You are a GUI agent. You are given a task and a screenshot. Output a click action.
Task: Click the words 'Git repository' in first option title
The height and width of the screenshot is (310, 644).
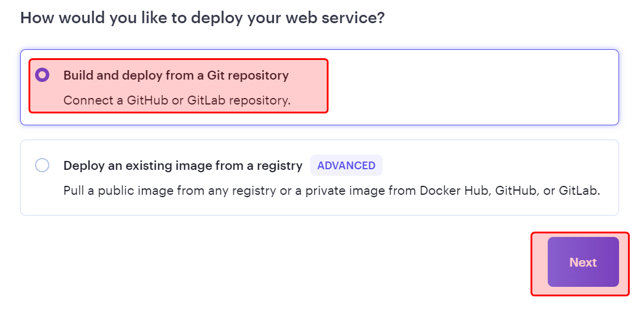pyautogui.click(x=251, y=75)
